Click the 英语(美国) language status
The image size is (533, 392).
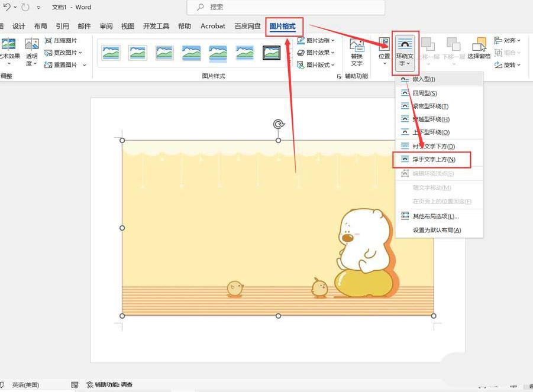click(x=25, y=385)
